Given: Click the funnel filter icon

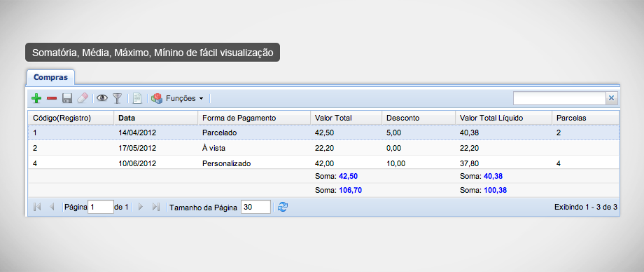Looking at the screenshot, I should click(118, 98).
